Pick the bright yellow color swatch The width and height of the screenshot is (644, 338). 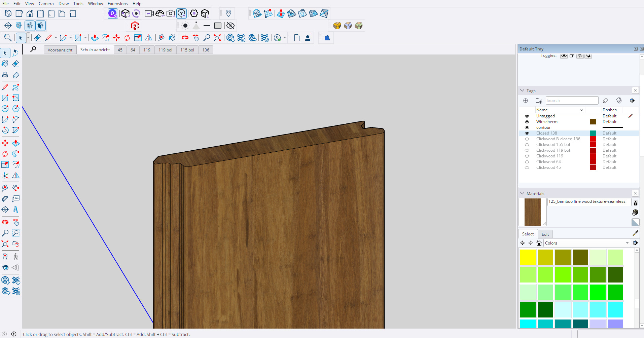pos(528,257)
